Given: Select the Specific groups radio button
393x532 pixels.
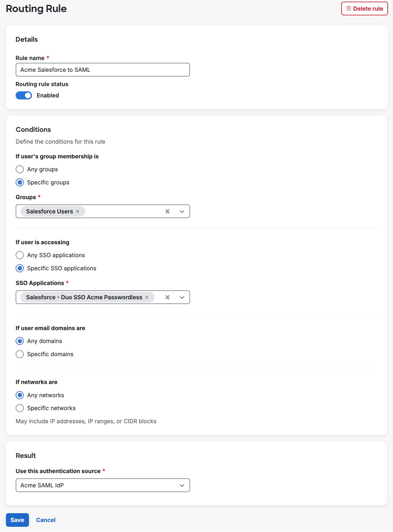Looking at the screenshot, I should click(x=20, y=182).
